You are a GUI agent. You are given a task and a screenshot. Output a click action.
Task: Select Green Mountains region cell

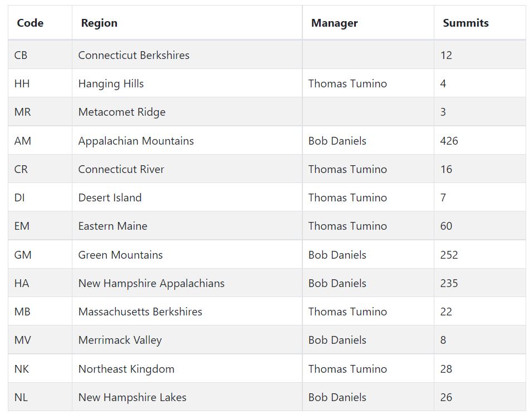187,254
